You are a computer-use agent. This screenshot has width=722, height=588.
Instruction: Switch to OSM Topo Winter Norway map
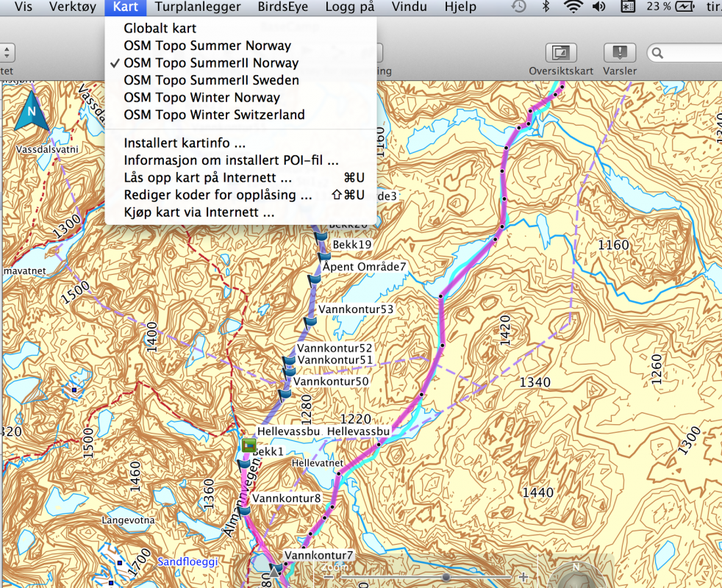coord(201,98)
